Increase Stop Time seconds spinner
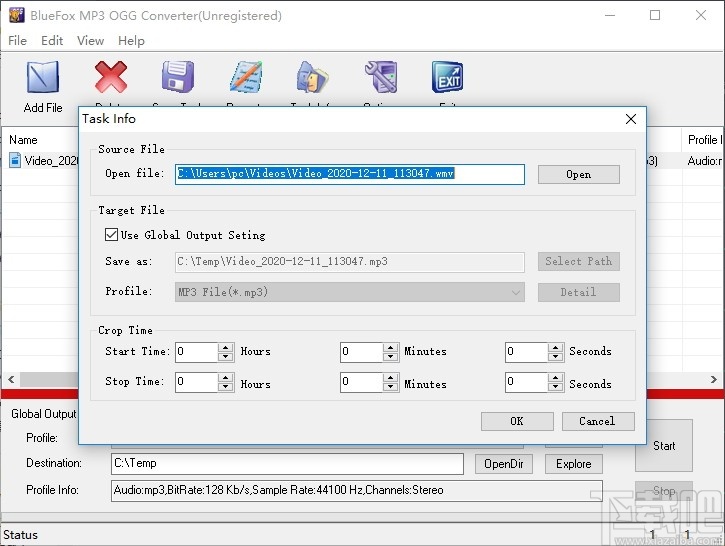This screenshot has height=546, width=725. click(555, 378)
